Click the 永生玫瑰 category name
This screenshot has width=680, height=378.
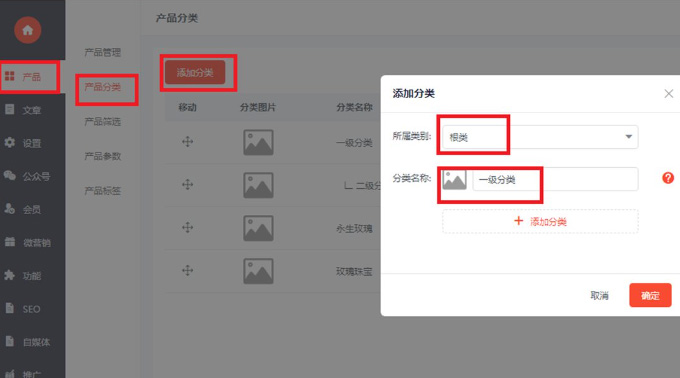[354, 228]
